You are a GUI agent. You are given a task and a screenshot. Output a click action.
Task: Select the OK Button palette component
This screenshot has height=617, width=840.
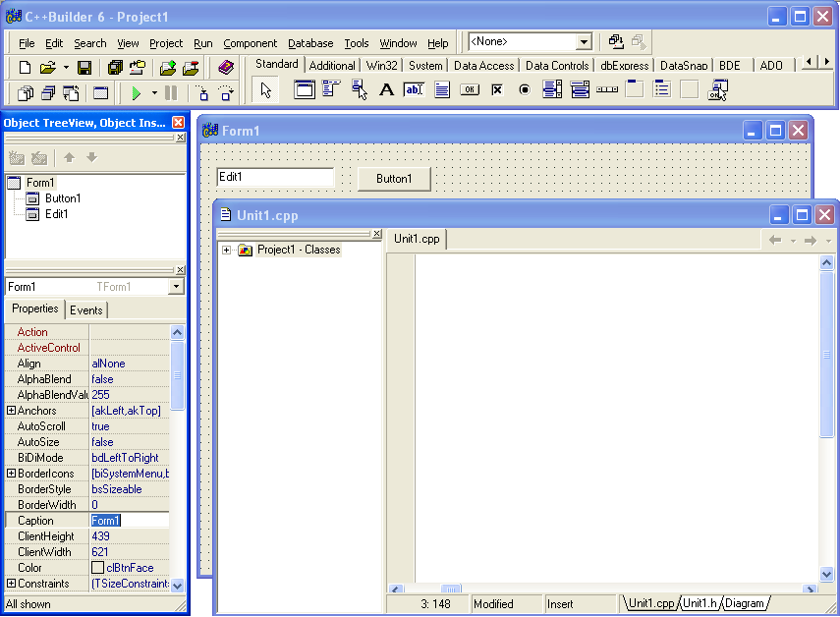(x=470, y=89)
